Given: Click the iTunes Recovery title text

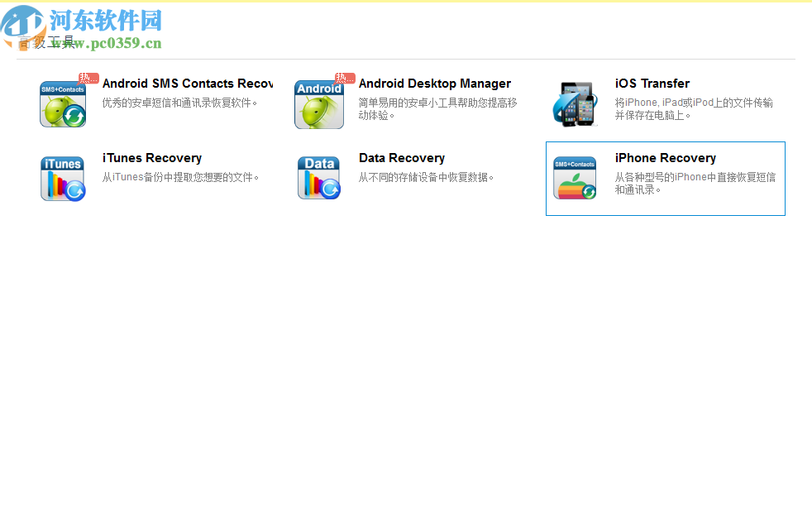Looking at the screenshot, I should pyautogui.click(x=151, y=157).
